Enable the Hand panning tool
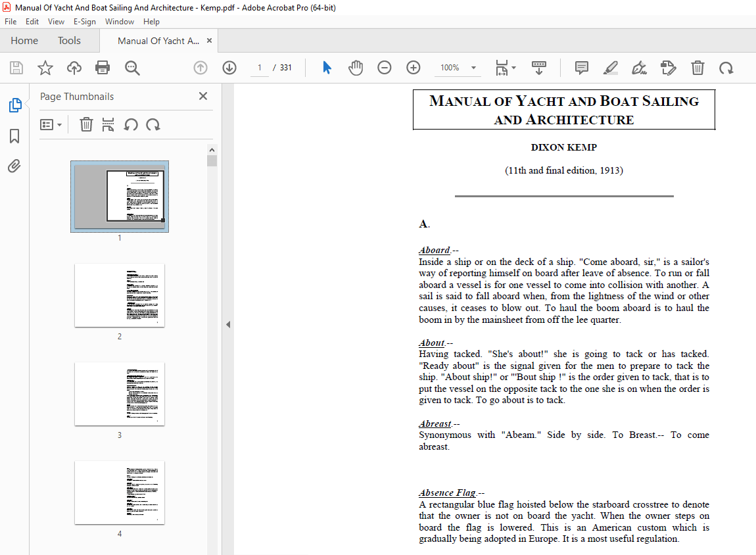The height and width of the screenshot is (555, 756). [x=356, y=68]
